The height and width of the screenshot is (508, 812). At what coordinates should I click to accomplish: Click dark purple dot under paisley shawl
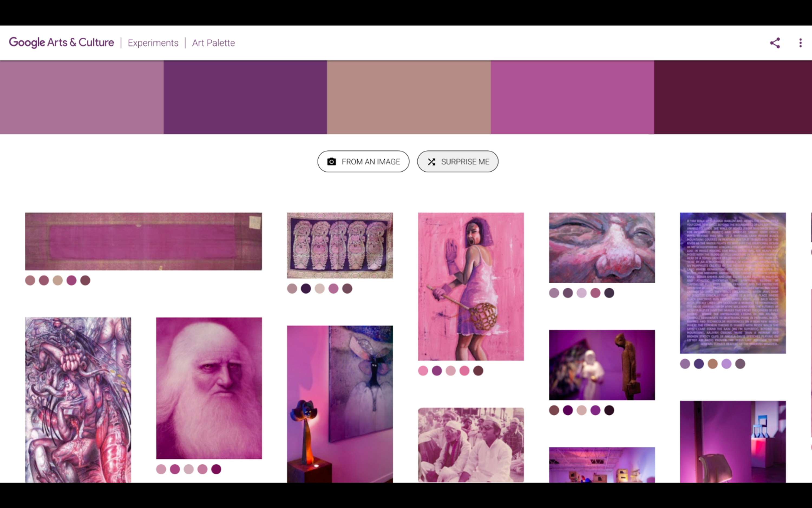point(306,288)
